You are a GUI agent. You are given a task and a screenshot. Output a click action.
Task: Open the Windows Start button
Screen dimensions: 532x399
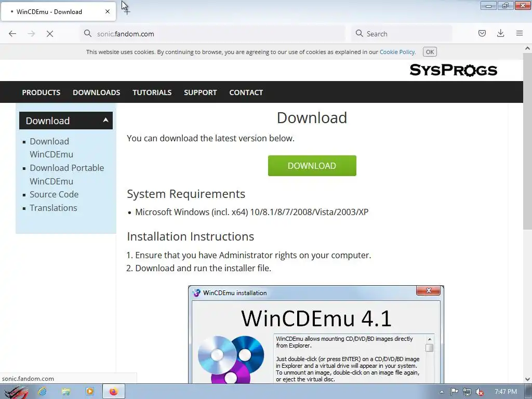point(16,392)
